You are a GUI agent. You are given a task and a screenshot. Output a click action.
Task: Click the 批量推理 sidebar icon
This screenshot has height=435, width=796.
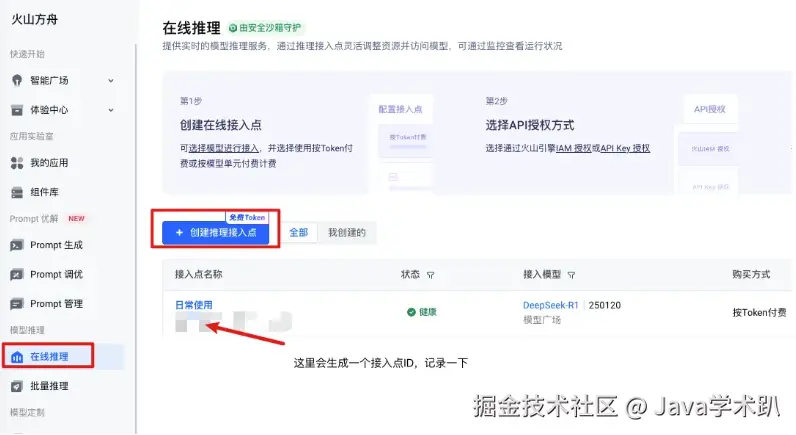17,386
